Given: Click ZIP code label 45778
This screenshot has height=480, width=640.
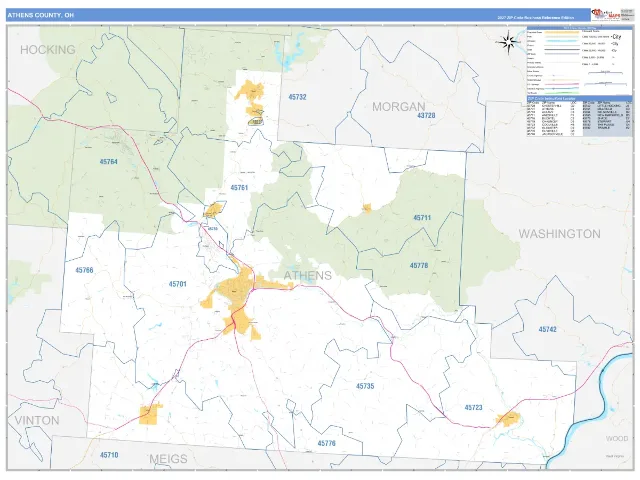Looking at the screenshot, I should pyautogui.click(x=419, y=266).
